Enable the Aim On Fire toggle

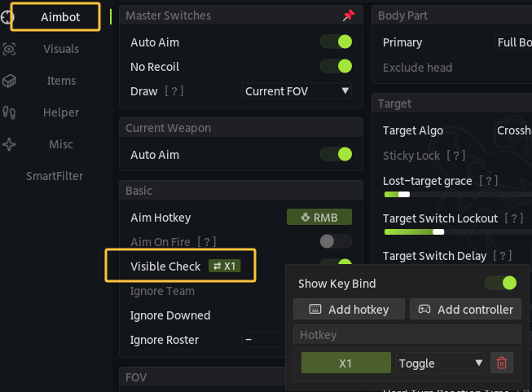[336, 241]
